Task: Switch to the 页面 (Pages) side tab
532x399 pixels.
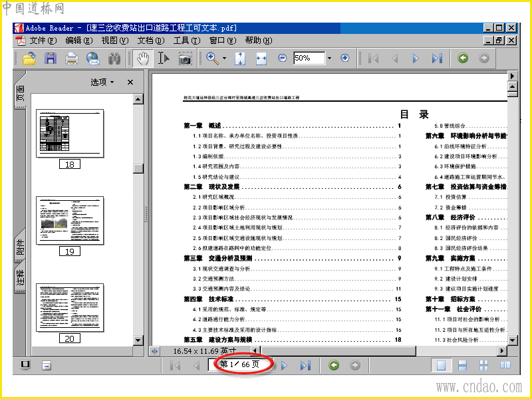Action: 20,92
